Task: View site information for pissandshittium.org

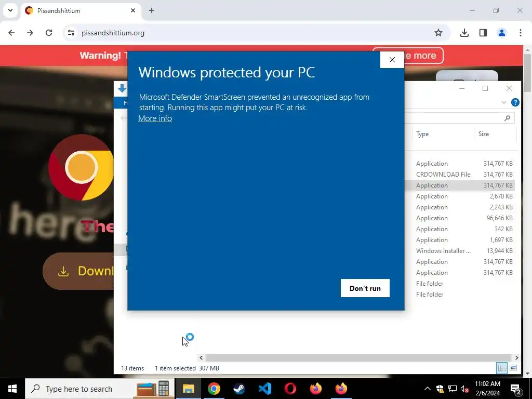Action: 71,33
